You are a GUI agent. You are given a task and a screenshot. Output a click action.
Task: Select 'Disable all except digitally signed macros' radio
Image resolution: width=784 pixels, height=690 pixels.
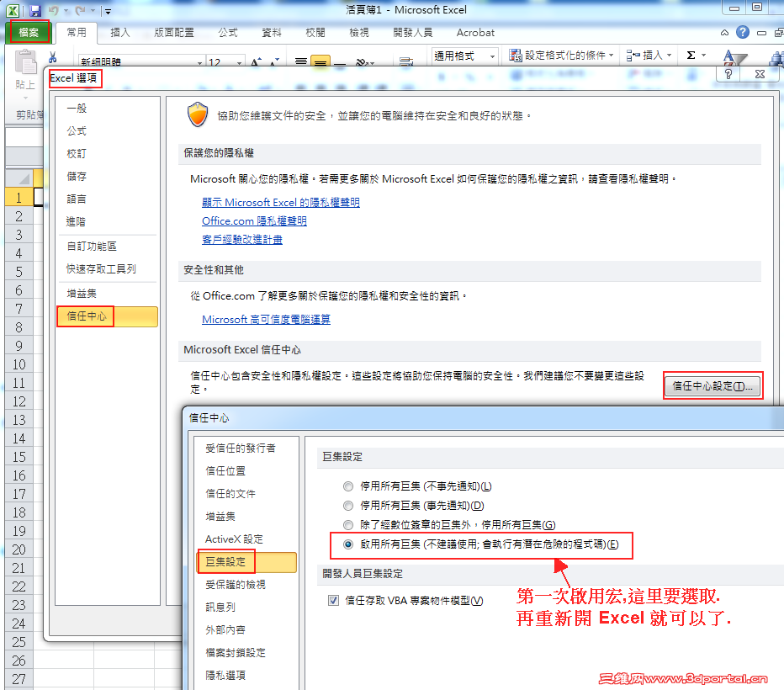[x=348, y=524]
